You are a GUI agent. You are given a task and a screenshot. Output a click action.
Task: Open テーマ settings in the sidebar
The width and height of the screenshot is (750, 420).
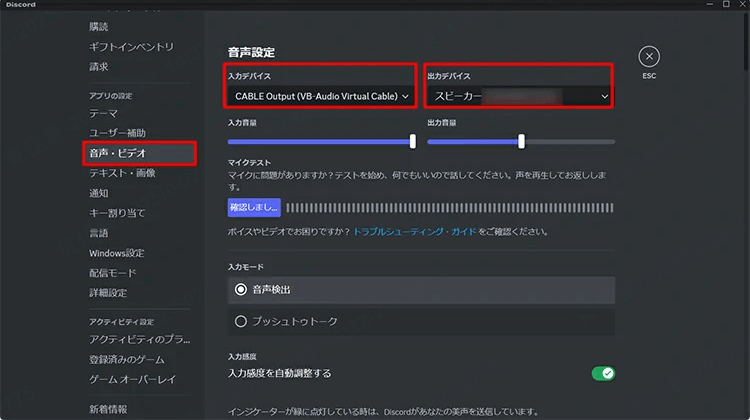pyautogui.click(x=103, y=114)
